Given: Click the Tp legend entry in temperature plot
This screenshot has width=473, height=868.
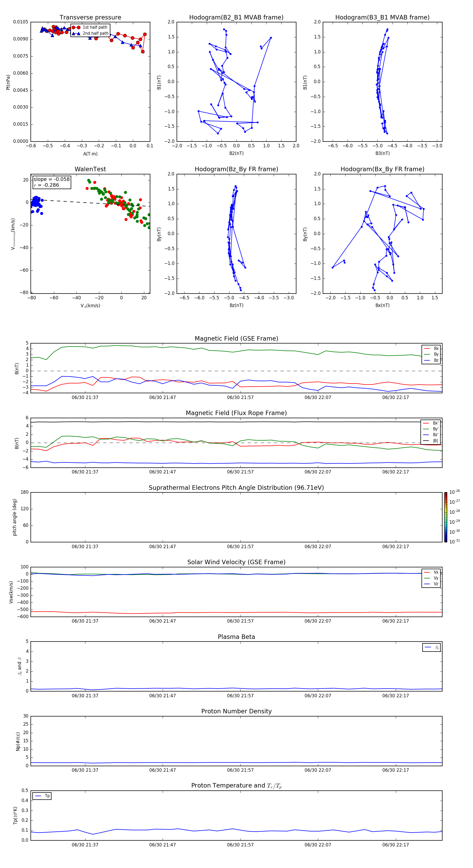Looking at the screenshot, I should pyautogui.click(x=42, y=796).
